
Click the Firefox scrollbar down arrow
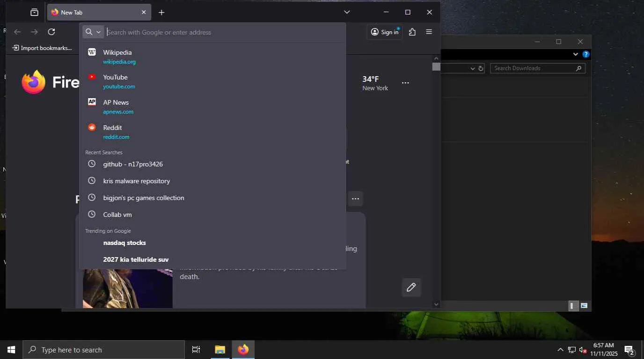(436, 304)
